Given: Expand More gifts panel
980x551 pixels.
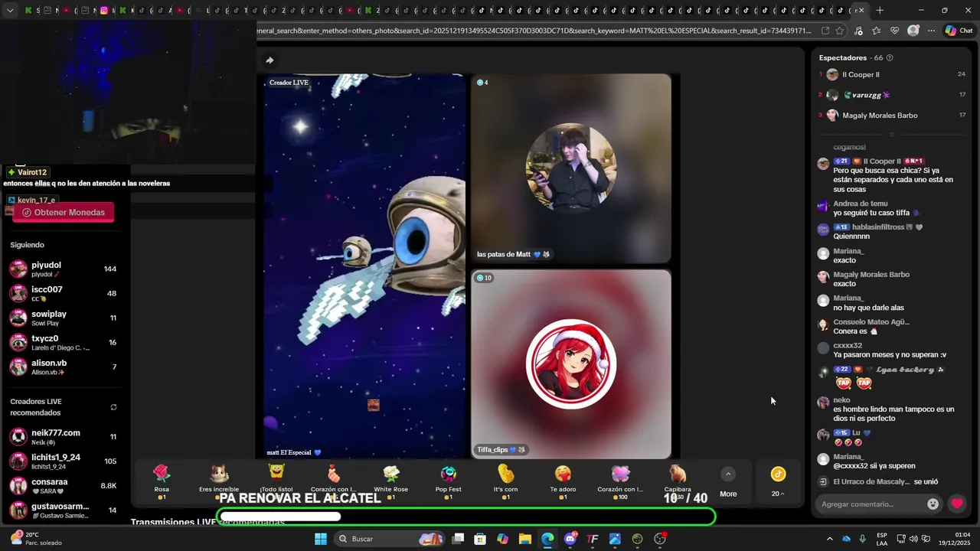Looking at the screenshot, I should pyautogui.click(x=728, y=482).
